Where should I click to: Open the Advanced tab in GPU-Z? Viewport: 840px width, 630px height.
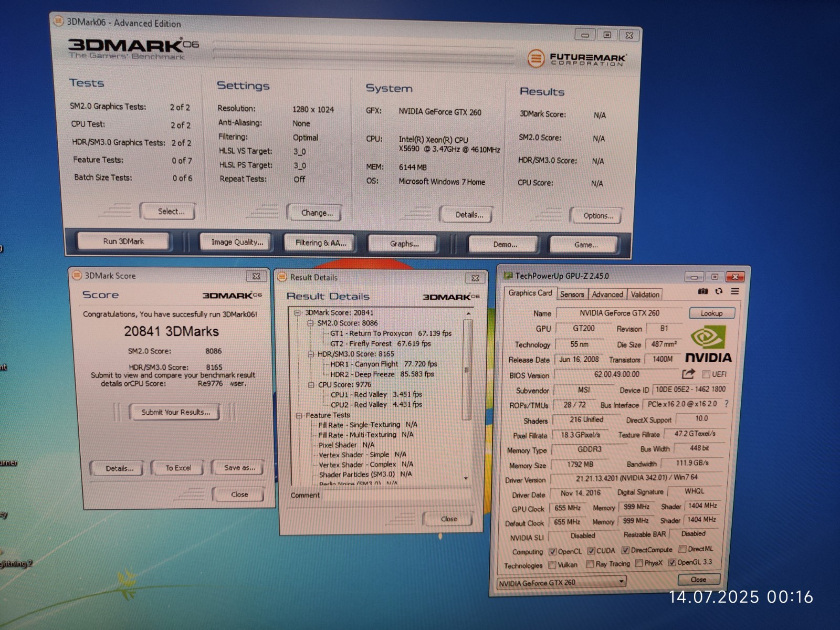pyautogui.click(x=607, y=295)
